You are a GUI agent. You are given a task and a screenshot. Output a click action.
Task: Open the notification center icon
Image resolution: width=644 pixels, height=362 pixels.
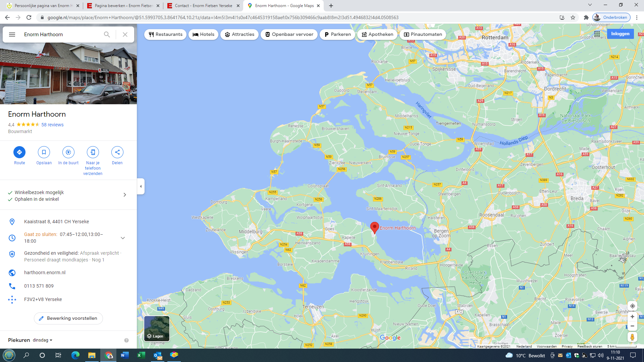[633, 355]
